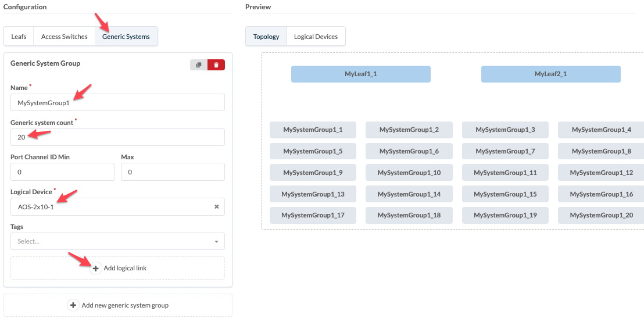Click plus icon to add new generic system group
This screenshot has width=644, height=325.
[73, 305]
